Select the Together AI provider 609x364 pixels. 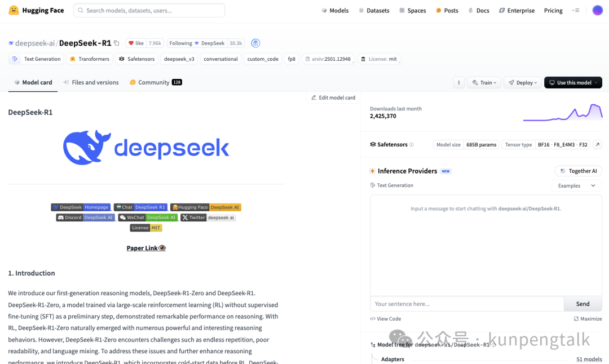click(578, 171)
